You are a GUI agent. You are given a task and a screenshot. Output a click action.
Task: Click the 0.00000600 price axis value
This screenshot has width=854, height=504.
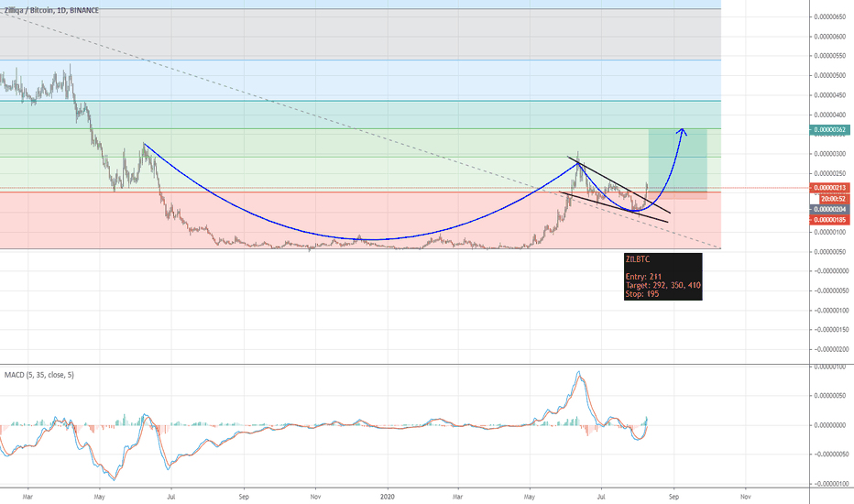830,37
